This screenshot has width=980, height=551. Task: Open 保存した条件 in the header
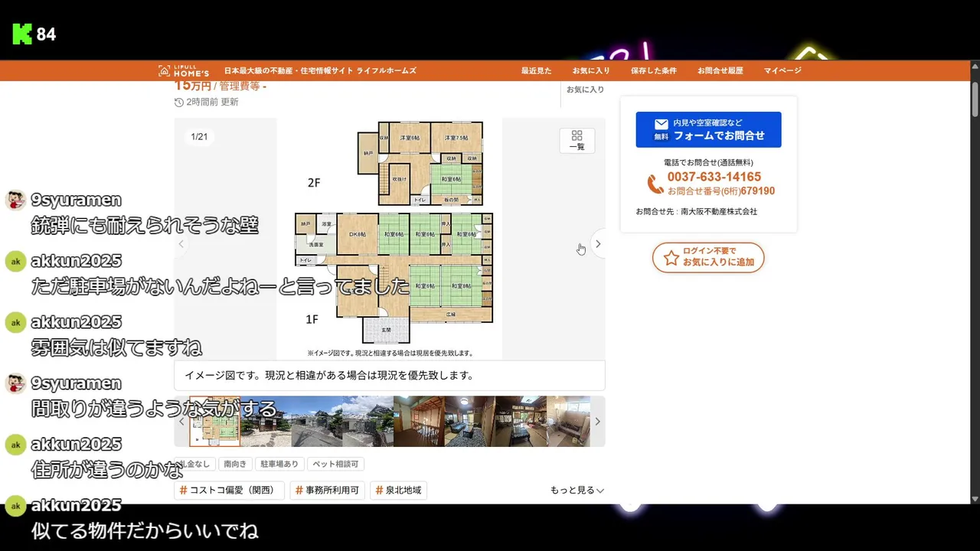pos(654,70)
